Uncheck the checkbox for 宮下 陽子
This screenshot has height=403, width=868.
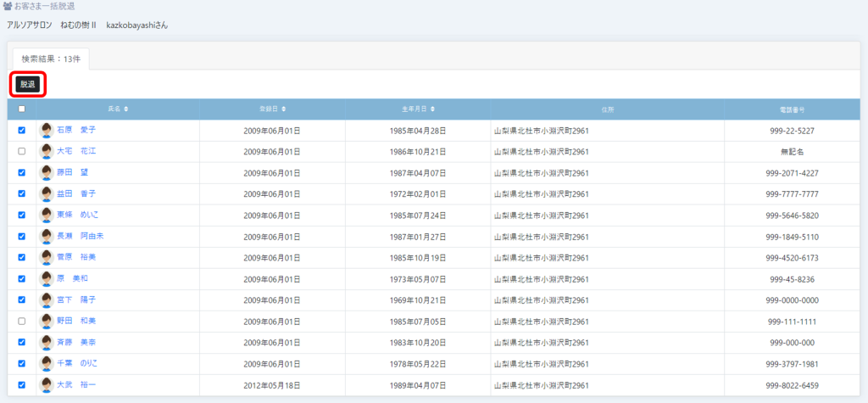(x=22, y=300)
